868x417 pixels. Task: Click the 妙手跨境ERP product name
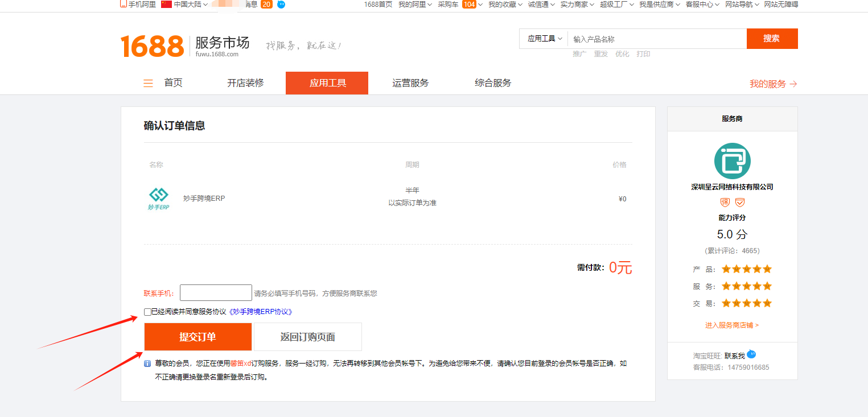coord(204,199)
